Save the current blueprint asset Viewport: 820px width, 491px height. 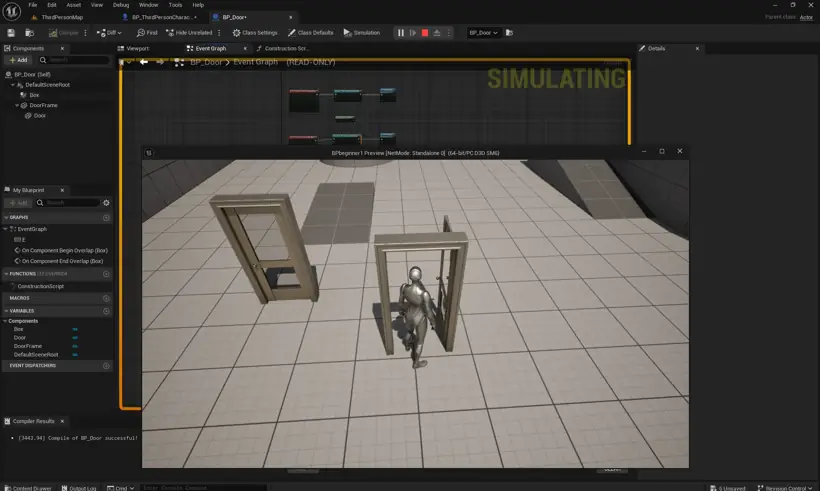[x=11, y=33]
